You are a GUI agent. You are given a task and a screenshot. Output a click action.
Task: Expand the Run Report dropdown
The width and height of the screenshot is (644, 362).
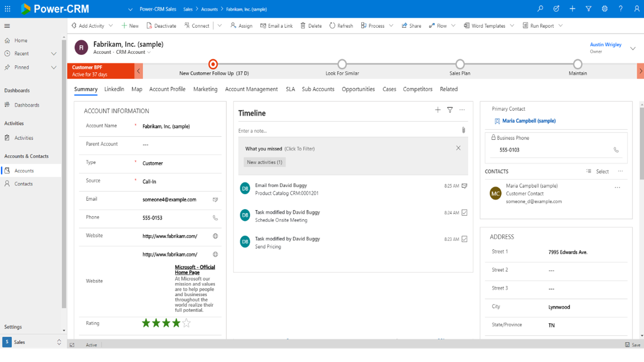560,26
